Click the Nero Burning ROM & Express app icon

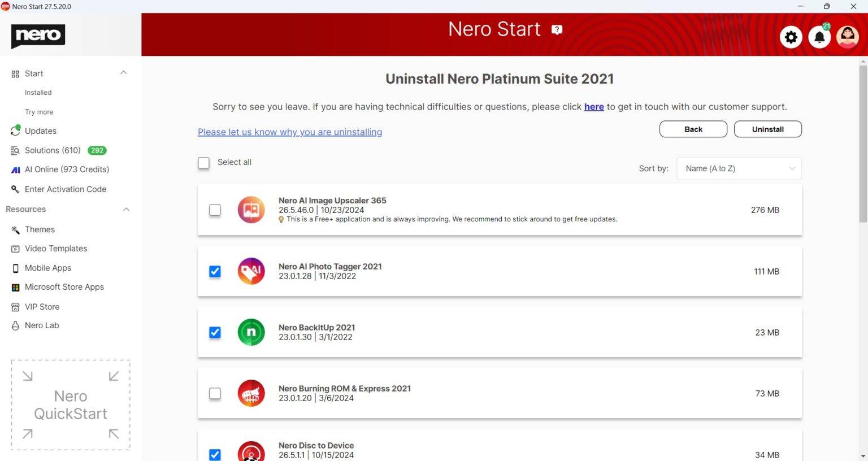pyautogui.click(x=251, y=393)
